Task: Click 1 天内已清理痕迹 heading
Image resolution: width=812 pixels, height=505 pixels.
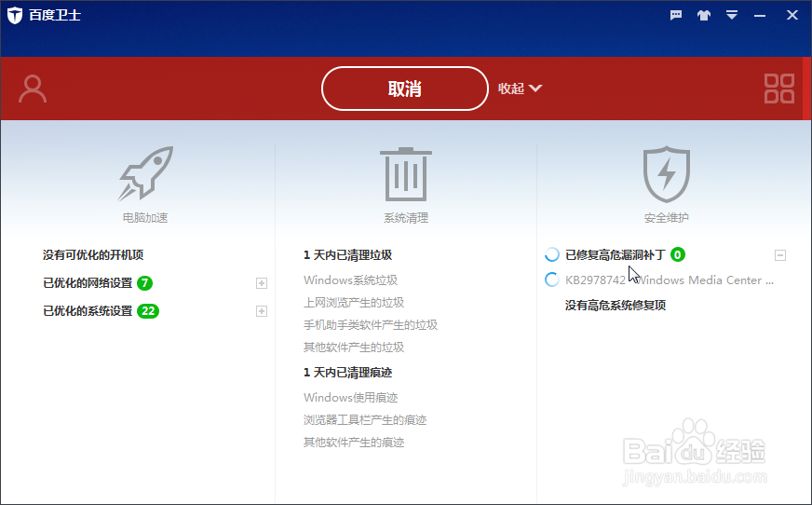Action: 348,373
